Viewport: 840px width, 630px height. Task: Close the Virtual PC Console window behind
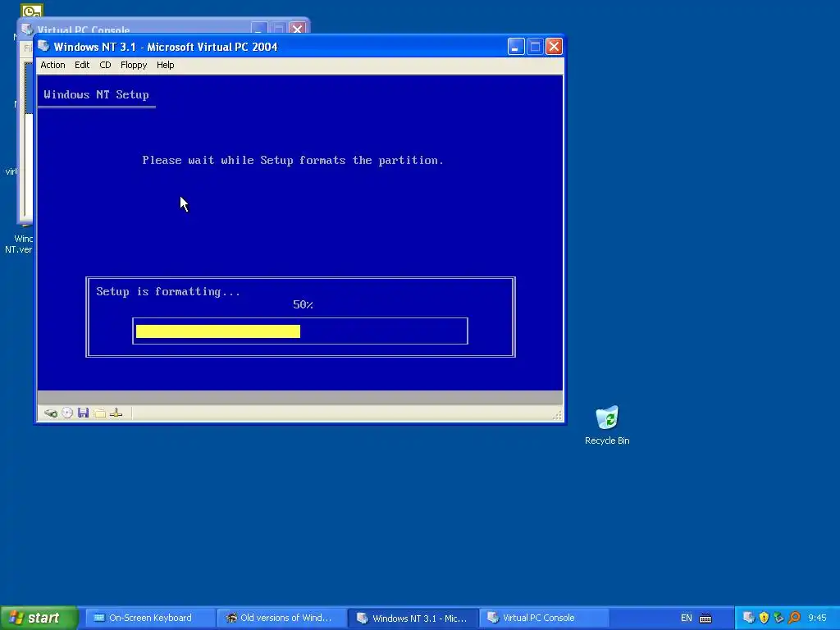(x=297, y=28)
